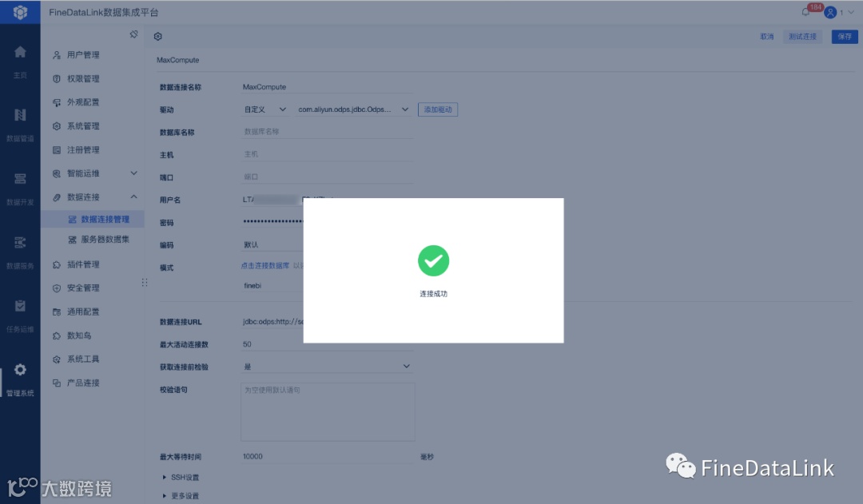
Task: Click the 最大等待时间 field showing 10000
Action: pyautogui.click(x=328, y=457)
